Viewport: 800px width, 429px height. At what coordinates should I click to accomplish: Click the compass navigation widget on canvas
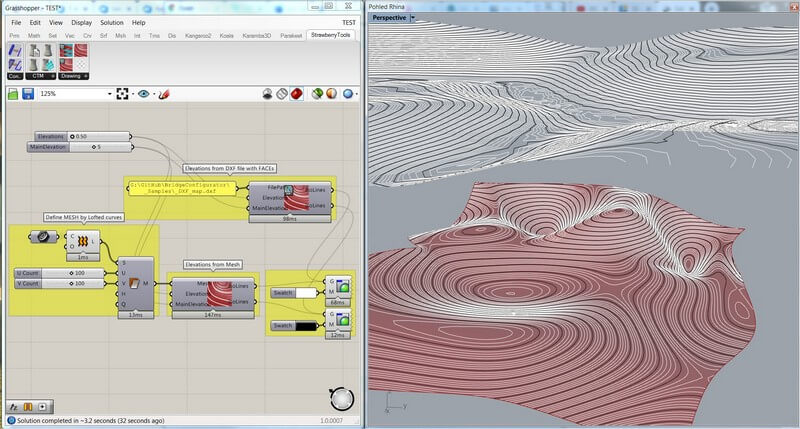pos(342,397)
